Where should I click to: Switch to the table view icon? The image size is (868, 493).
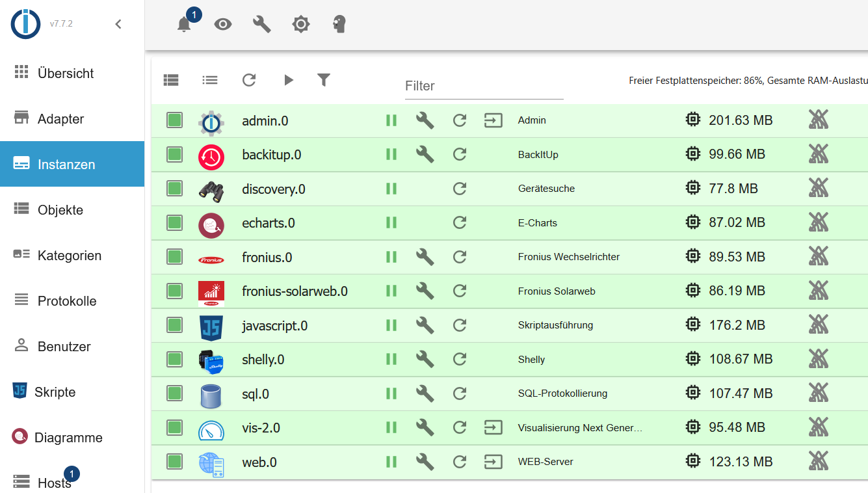[171, 80]
